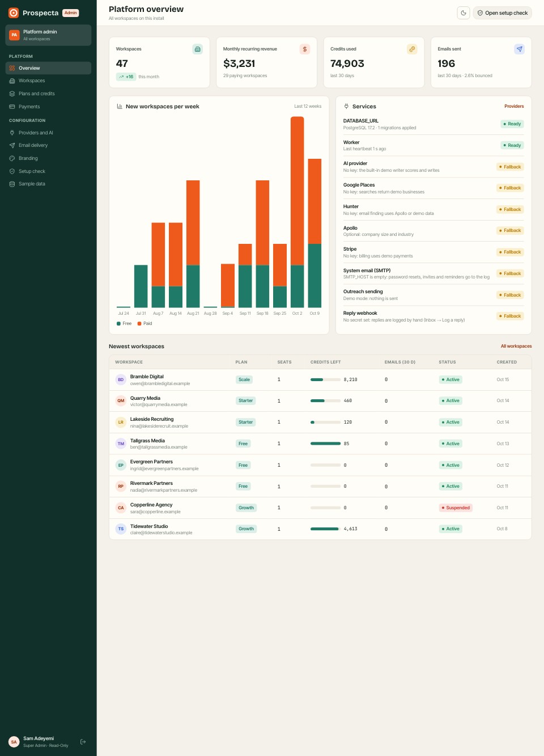Open the Payments section
The image size is (544, 756).
tap(48, 107)
